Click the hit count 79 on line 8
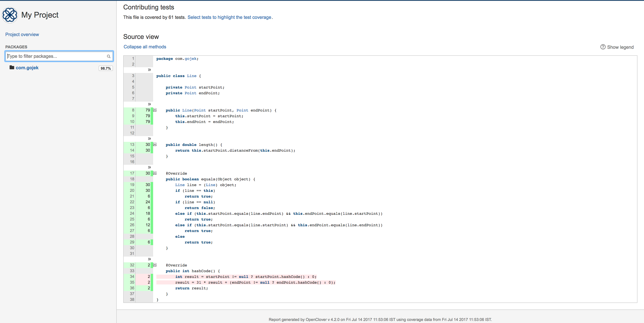 click(148, 110)
